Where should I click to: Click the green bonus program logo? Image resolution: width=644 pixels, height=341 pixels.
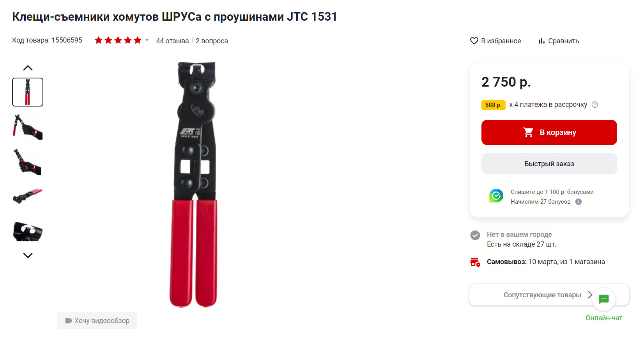[496, 196]
